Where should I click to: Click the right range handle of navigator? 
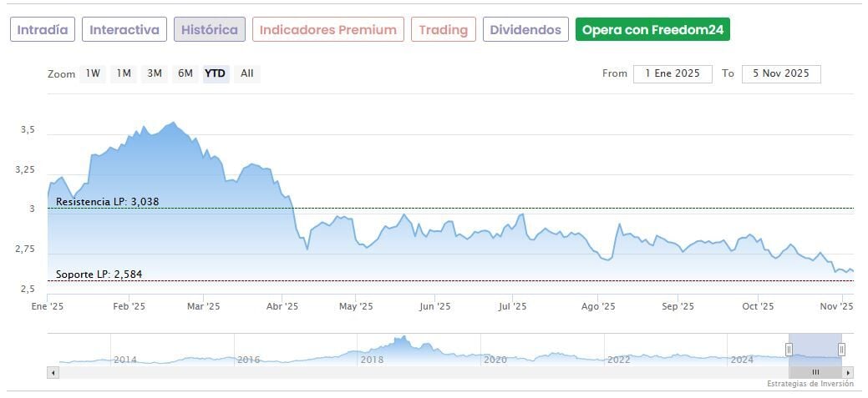(841, 350)
